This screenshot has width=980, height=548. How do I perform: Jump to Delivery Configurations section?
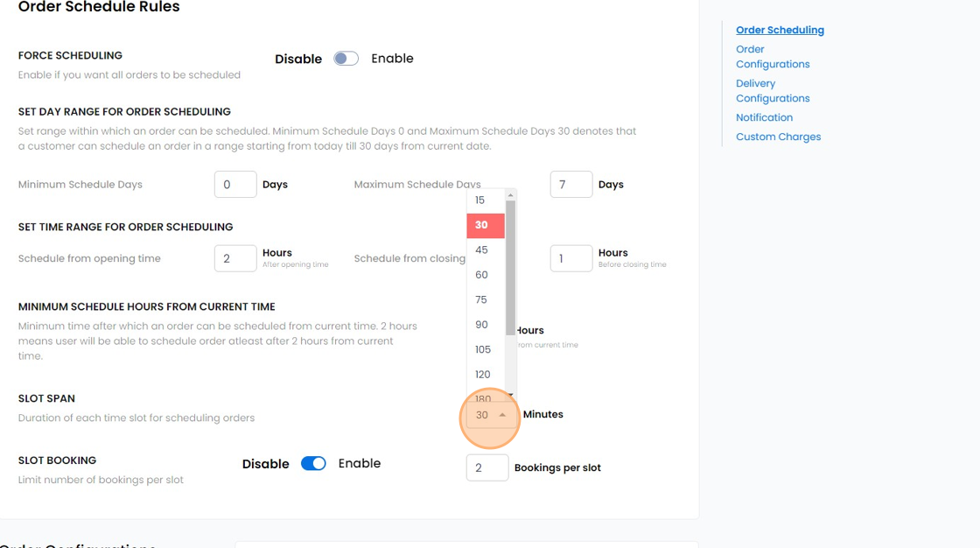pyautogui.click(x=773, y=91)
